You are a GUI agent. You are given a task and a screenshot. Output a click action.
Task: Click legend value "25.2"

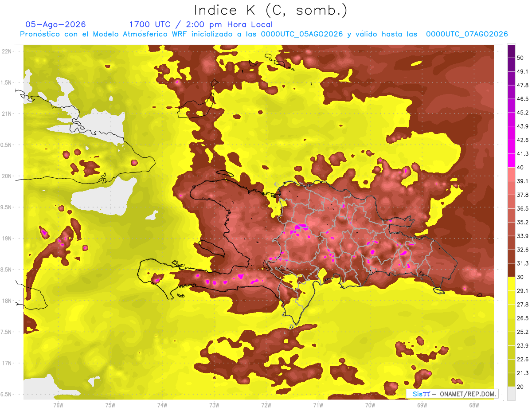[x=522, y=332]
